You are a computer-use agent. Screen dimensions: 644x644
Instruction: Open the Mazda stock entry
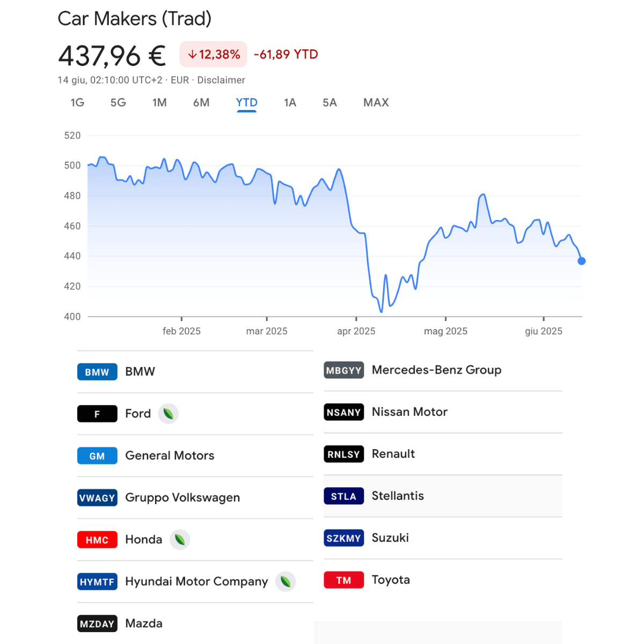195,624
